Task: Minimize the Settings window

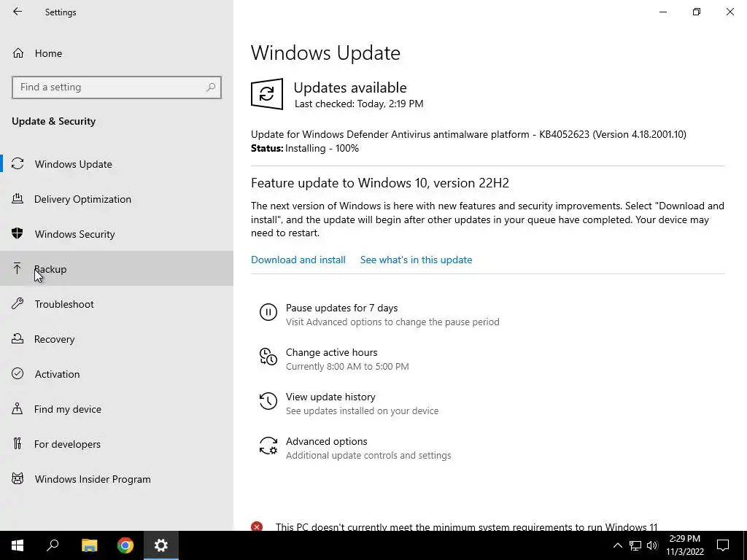Action: pos(662,12)
